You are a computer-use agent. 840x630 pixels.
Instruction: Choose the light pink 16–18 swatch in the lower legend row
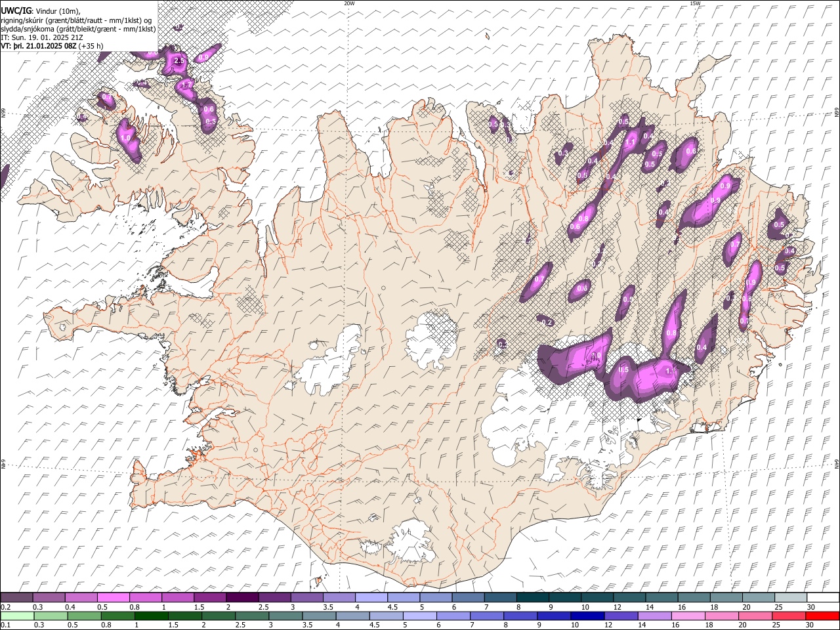pos(687,616)
